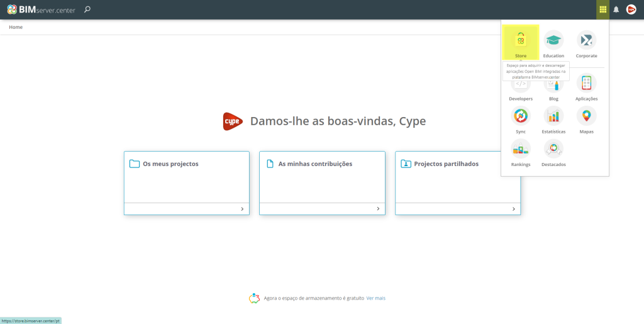The width and height of the screenshot is (644, 324).
Task: Open the Sync app icon
Action: [521, 116]
